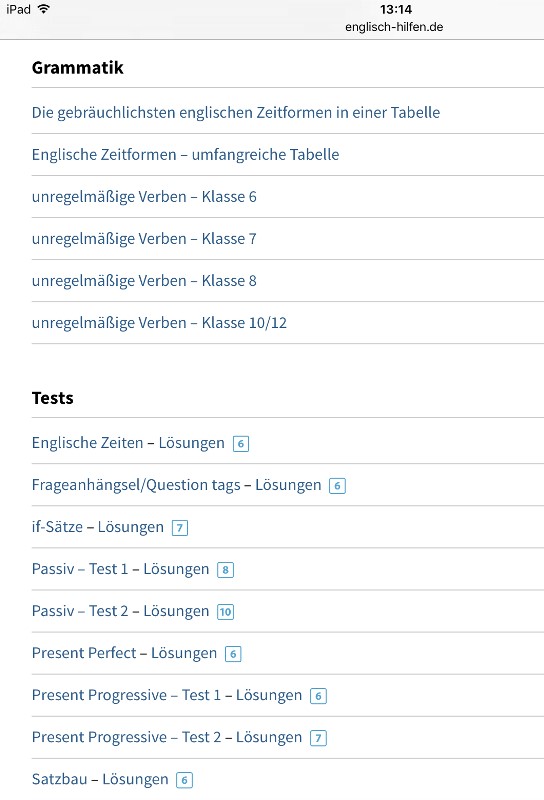Click the 10 badge next to Passiv Test 2
This screenshot has height=800, width=544.
226,612
